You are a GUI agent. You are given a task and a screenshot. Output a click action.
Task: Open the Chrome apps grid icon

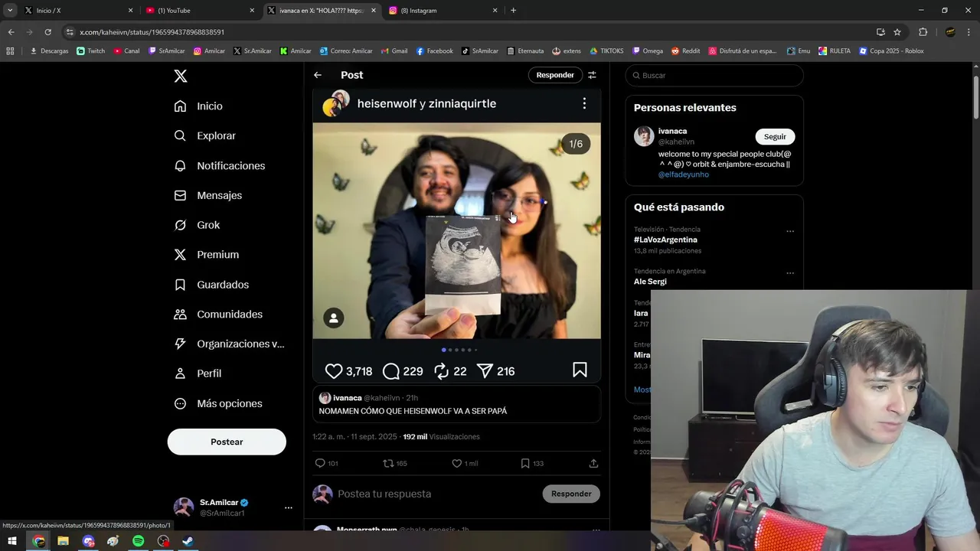point(10,51)
